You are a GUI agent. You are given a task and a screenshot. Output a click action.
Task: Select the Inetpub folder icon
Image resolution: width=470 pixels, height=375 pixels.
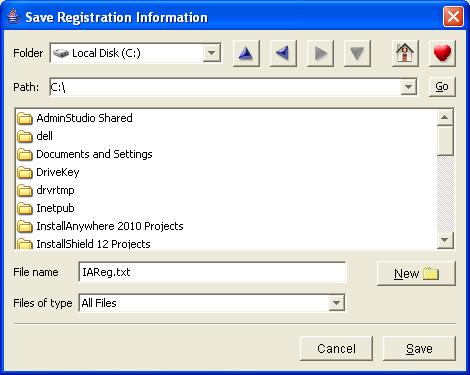click(x=25, y=208)
